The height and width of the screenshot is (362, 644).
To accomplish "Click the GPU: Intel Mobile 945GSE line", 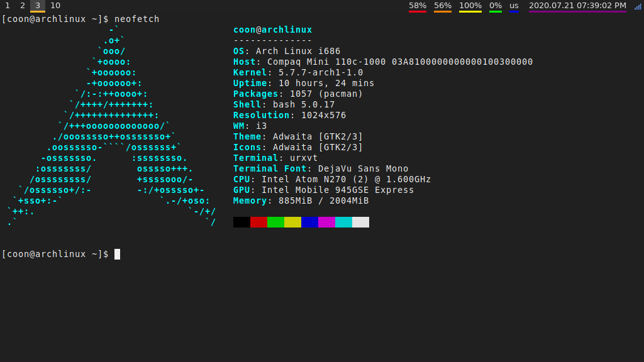I will pyautogui.click(x=324, y=190).
